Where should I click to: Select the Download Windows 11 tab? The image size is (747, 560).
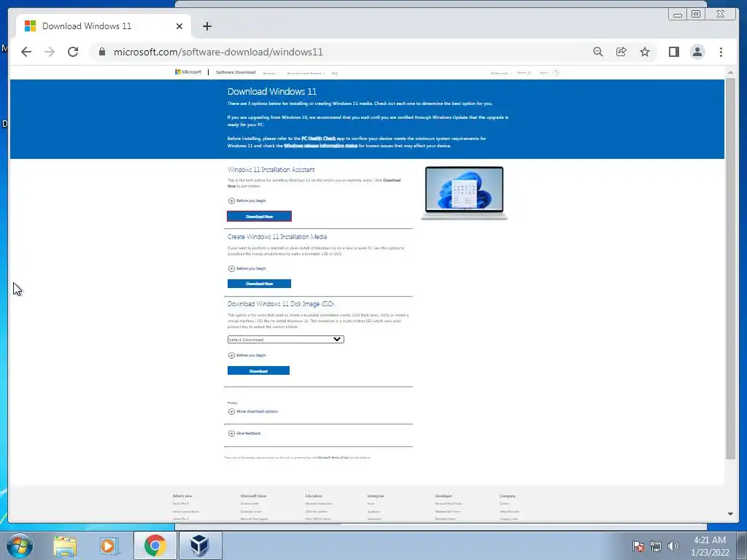pyautogui.click(x=103, y=26)
